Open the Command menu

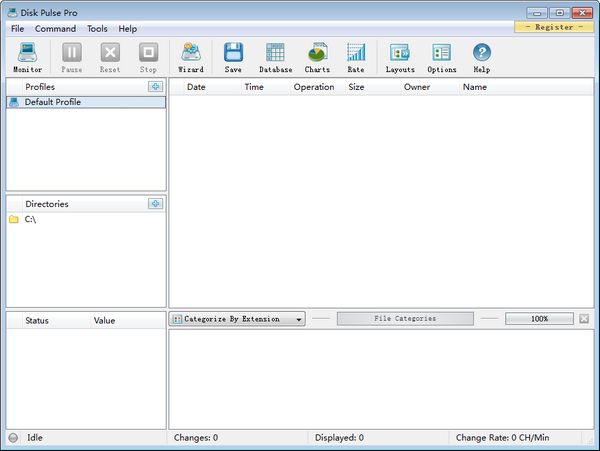point(55,29)
